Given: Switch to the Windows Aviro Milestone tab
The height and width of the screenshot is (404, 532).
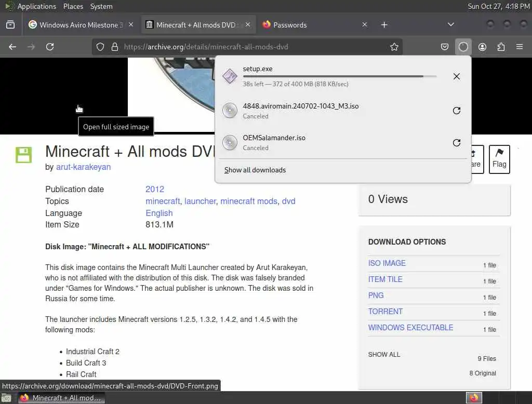Looking at the screenshot, I should click(79, 25).
